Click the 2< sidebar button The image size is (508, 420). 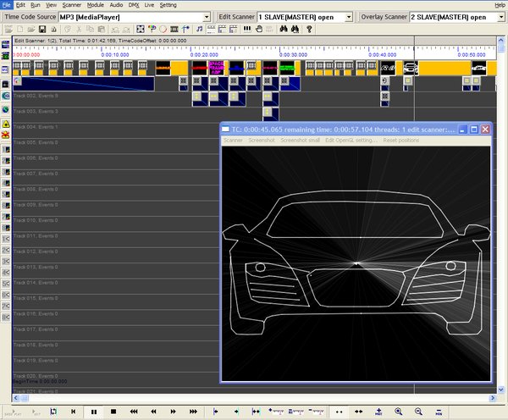(x=6, y=250)
